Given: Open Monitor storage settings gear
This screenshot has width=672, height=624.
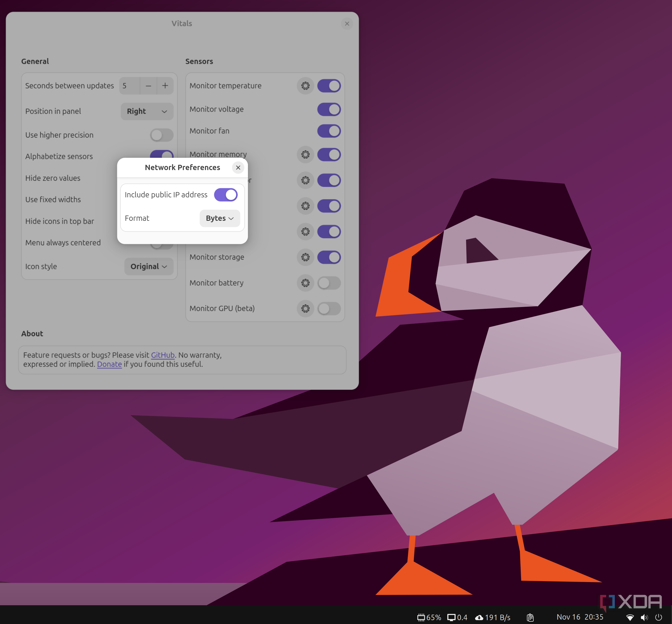Looking at the screenshot, I should [305, 257].
